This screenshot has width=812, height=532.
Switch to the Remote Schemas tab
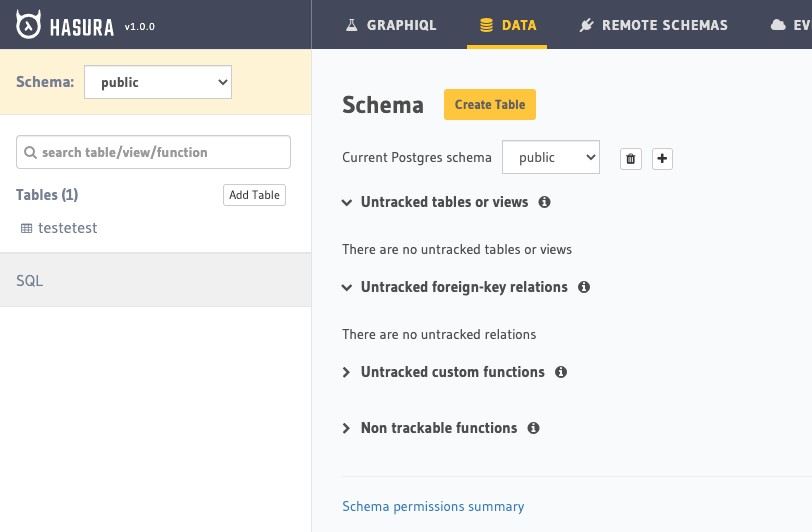point(654,25)
